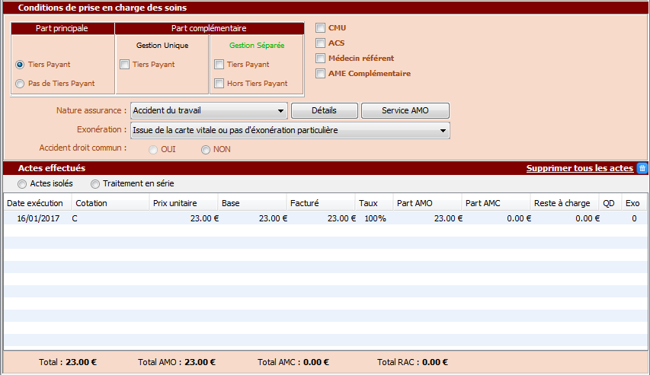The image size is (650, 375).
Task: Tick the CMU checkbox
Action: (x=320, y=28)
